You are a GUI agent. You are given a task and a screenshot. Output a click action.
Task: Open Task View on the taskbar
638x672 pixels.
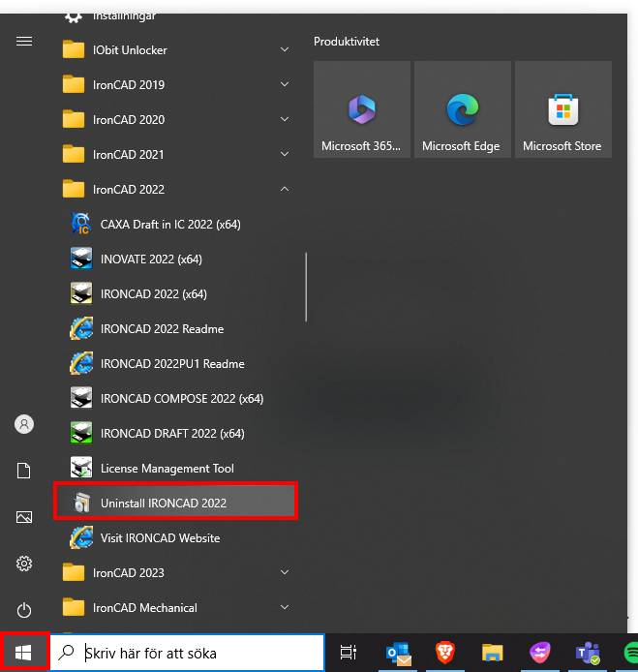[348, 653]
